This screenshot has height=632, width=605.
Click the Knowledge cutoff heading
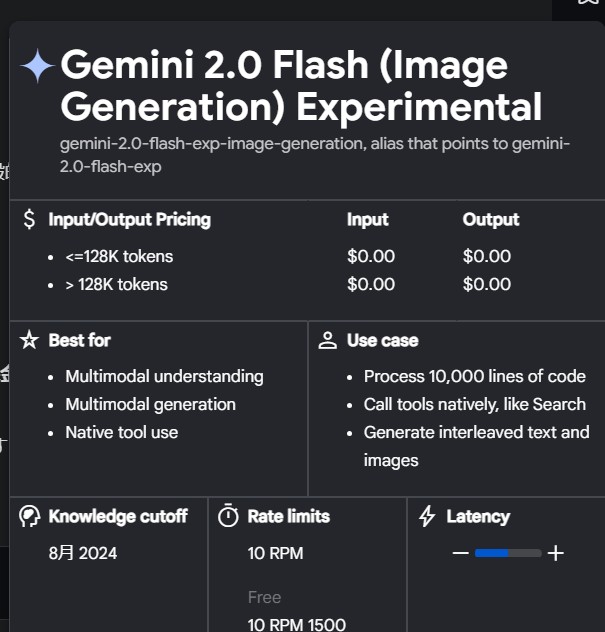[118, 516]
